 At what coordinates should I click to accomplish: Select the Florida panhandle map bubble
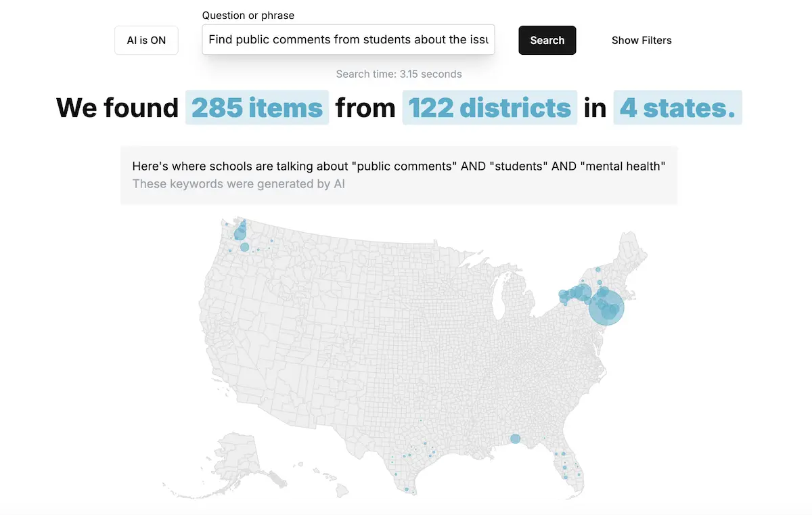click(515, 439)
